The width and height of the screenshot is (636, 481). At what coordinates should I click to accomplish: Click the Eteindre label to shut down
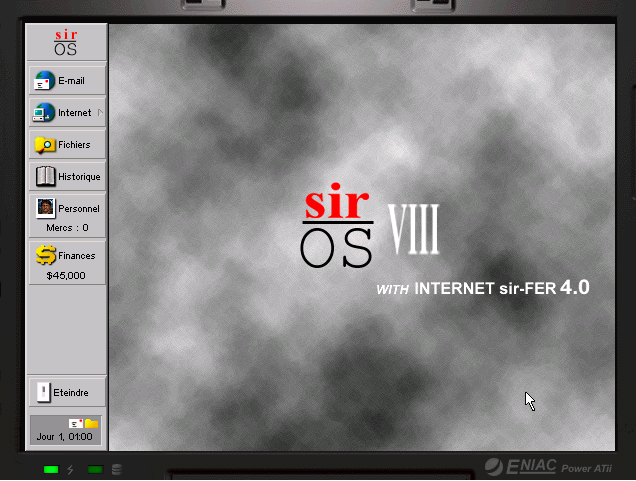tap(71, 393)
